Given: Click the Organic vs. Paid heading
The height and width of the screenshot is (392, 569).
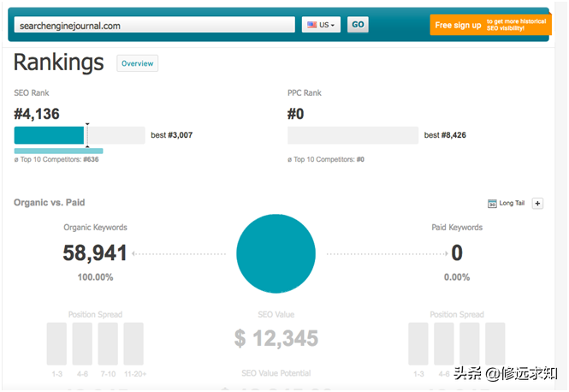Looking at the screenshot, I should (50, 203).
